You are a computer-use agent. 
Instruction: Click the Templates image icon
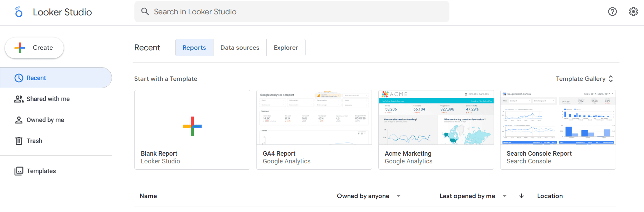[19, 171]
